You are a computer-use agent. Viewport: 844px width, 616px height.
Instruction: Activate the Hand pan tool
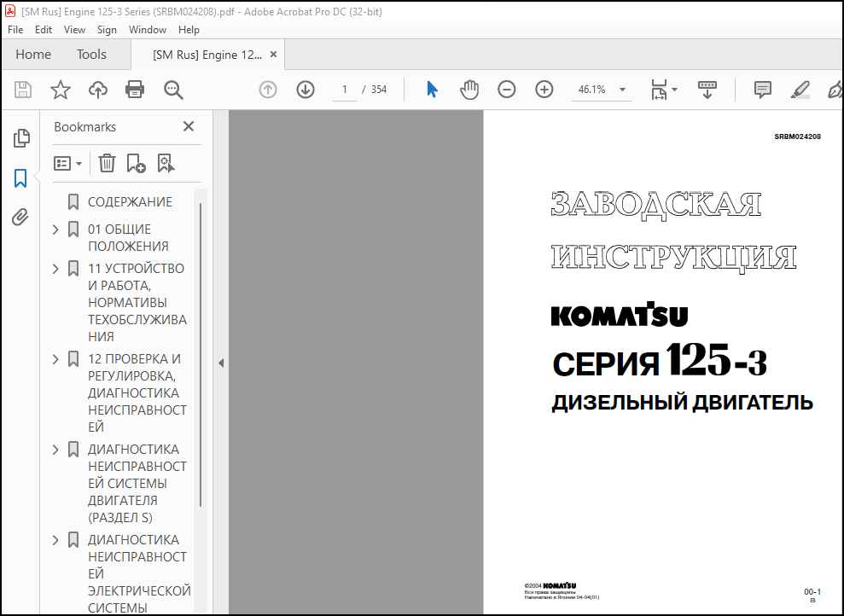coord(469,90)
